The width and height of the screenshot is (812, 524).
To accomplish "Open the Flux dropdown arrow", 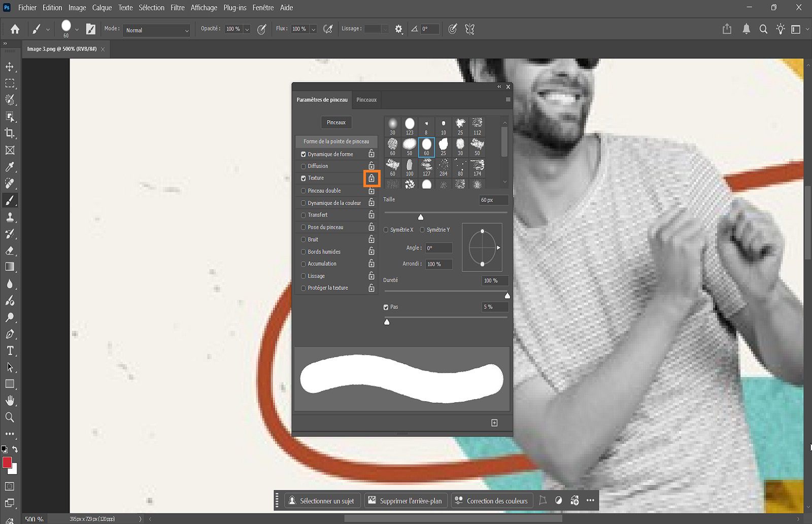I will tap(313, 29).
